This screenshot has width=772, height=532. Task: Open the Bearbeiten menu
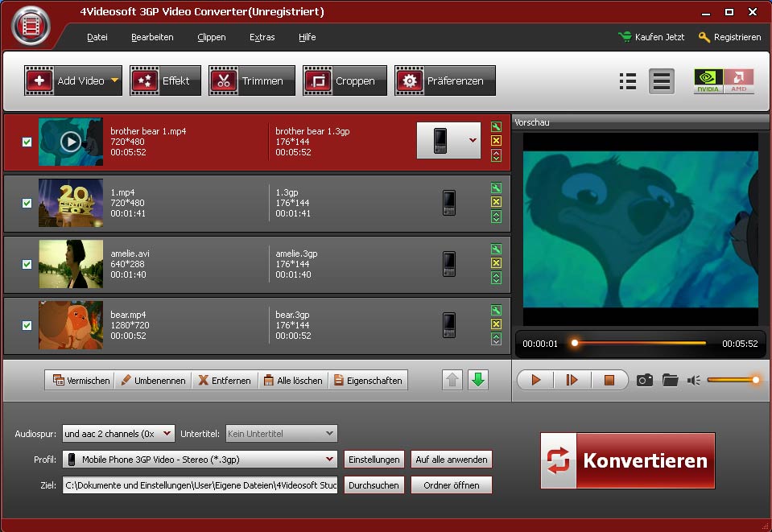pyautogui.click(x=152, y=37)
